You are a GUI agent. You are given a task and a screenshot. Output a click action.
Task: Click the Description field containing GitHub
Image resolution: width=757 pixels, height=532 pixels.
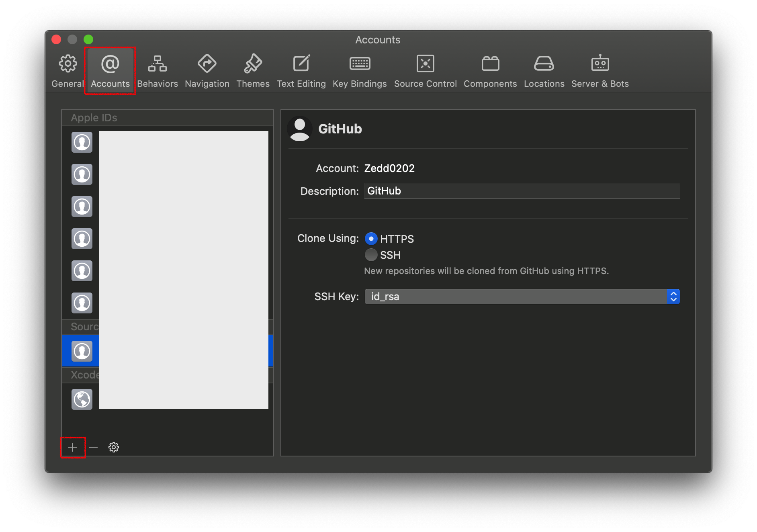[x=522, y=191]
